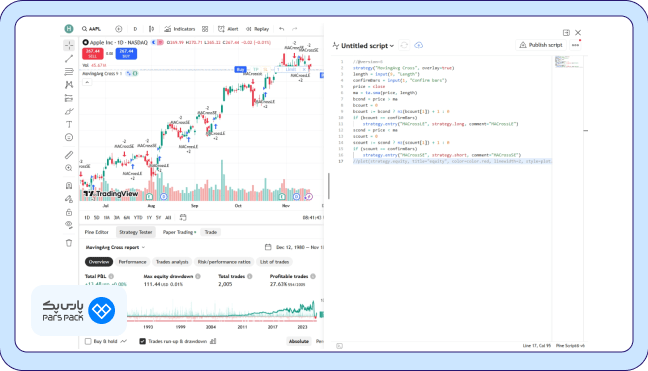Switch to the Pine Editor tab
Image resolution: width=648 pixels, height=371 pixels.
(x=96, y=232)
